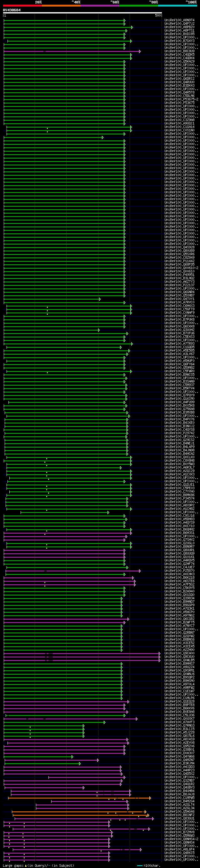Click the UniRef100_C1GA14 label
This screenshot has height=868, width=200.
tap(179, 127)
